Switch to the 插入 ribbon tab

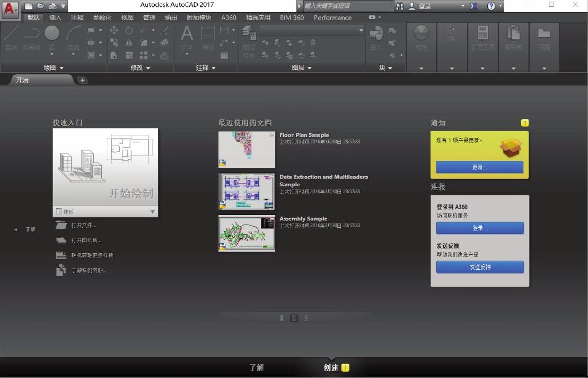pos(55,18)
